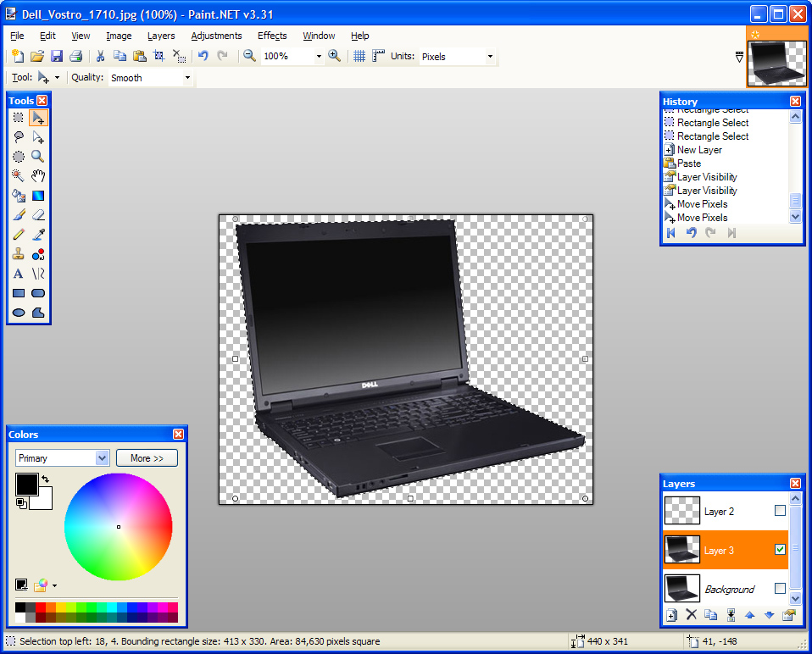
Task: Select the Move Selected Pixels tool
Action: click(38, 118)
